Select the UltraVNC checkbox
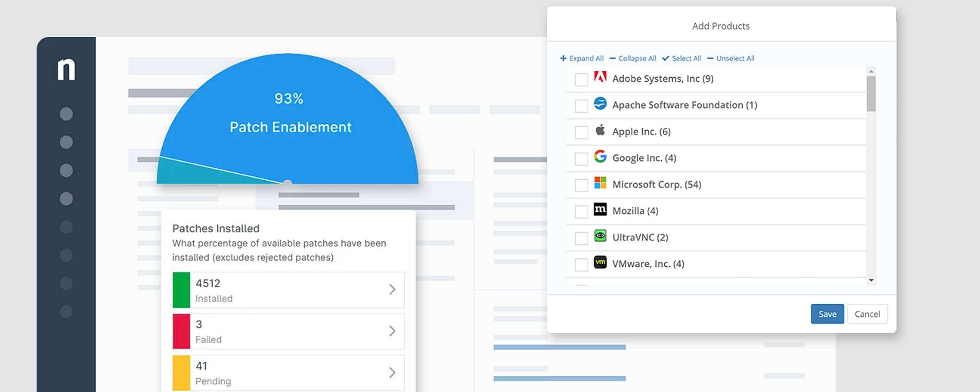980x392 pixels. [581, 238]
